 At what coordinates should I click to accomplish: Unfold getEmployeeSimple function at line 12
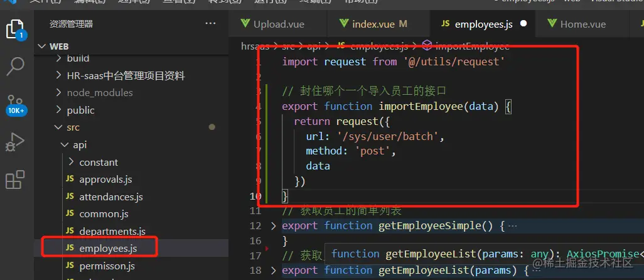pyautogui.click(x=274, y=226)
